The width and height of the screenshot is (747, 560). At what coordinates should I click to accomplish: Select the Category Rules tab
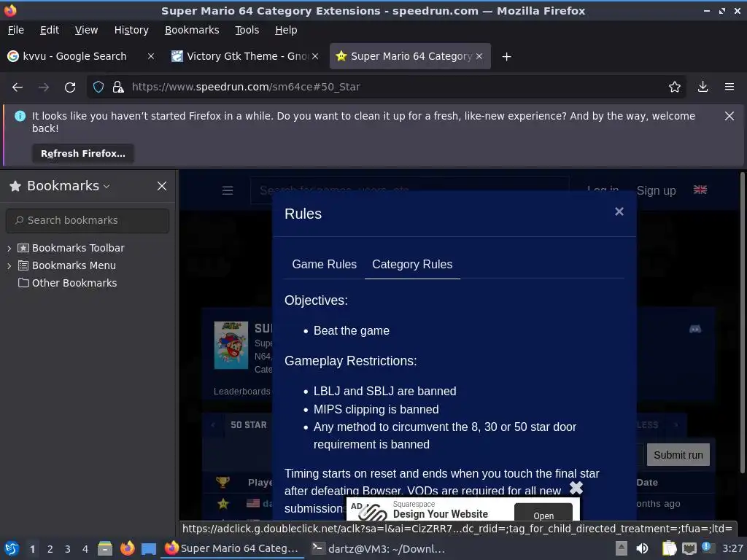412,264
